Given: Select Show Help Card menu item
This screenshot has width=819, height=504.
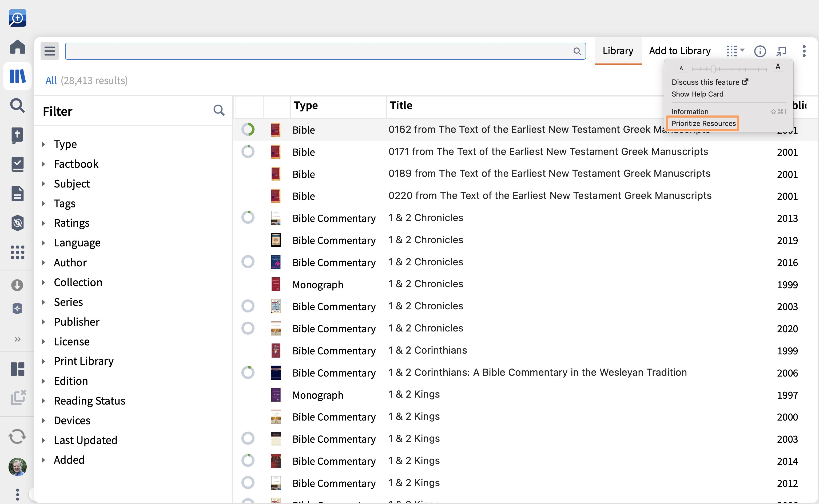Looking at the screenshot, I should (x=697, y=94).
